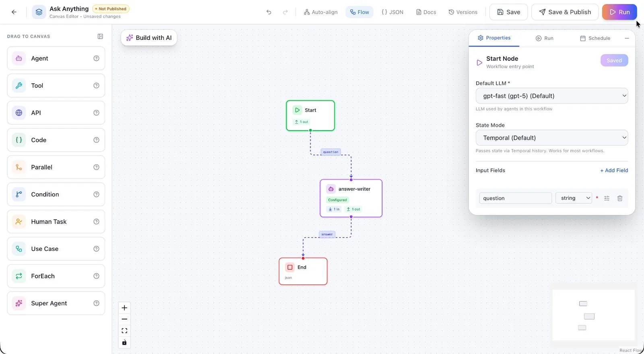
Task: Select the Agent component card
Action: [56, 58]
